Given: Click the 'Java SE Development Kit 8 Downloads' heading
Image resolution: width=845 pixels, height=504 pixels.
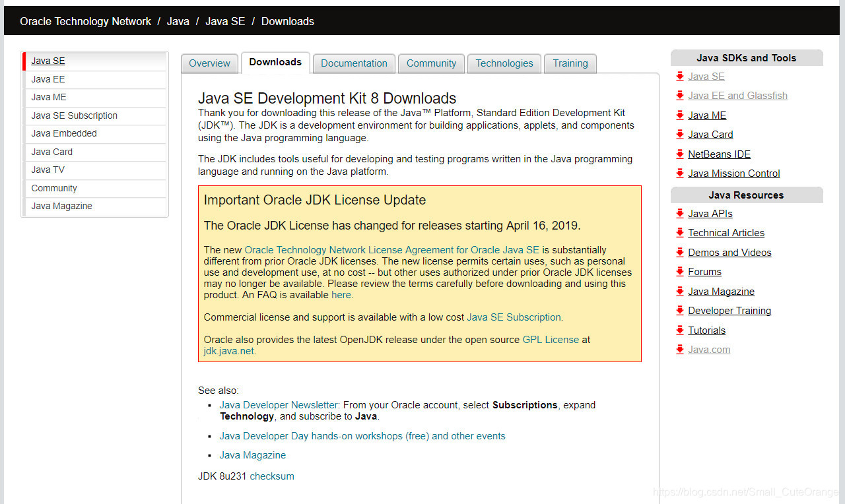Looking at the screenshot, I should 327,99.
